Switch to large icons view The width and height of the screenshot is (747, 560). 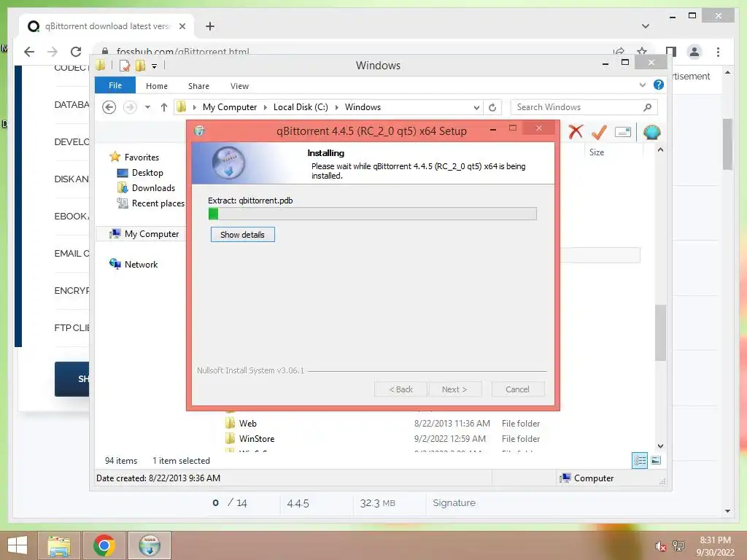click(x=656, y=460)
